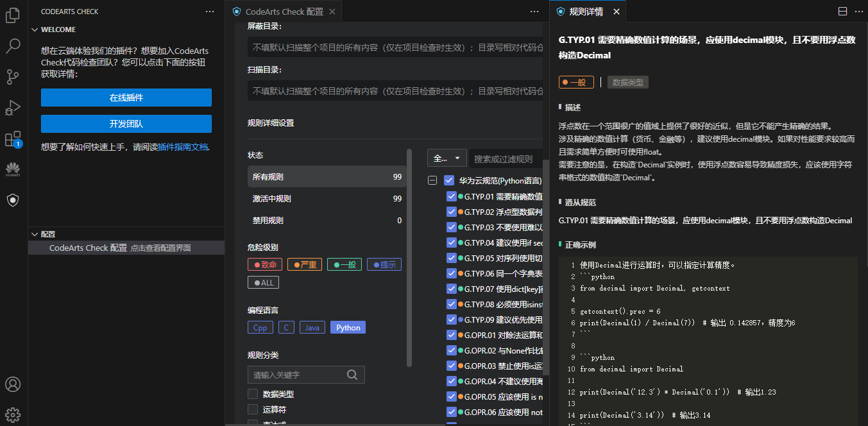This screenshot has width=868, height=426.
Task: Uncheck rule G.OPR.01
Action: coord(451,335)
